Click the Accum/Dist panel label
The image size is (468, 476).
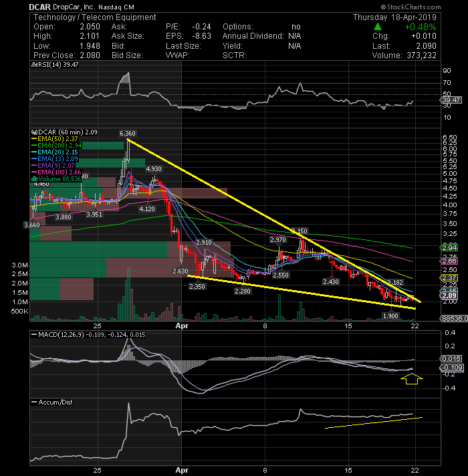(55, 402)
